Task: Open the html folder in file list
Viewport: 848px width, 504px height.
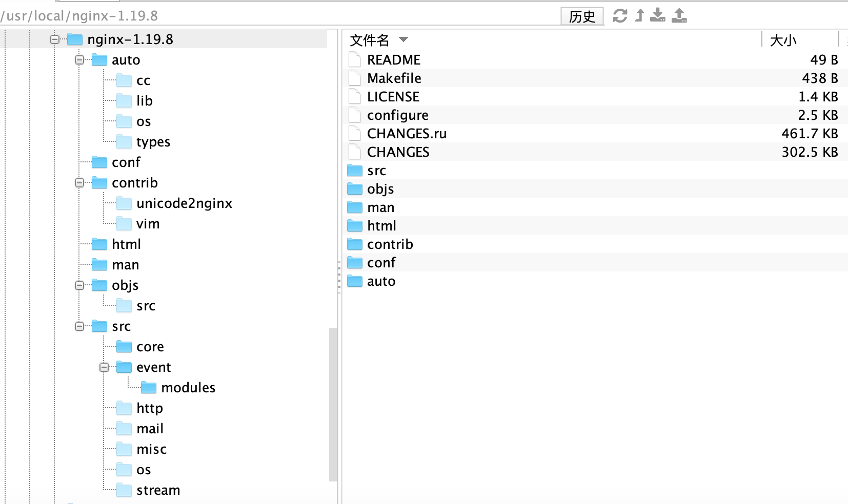Action: pyautogui.click(x=372, y=225)
